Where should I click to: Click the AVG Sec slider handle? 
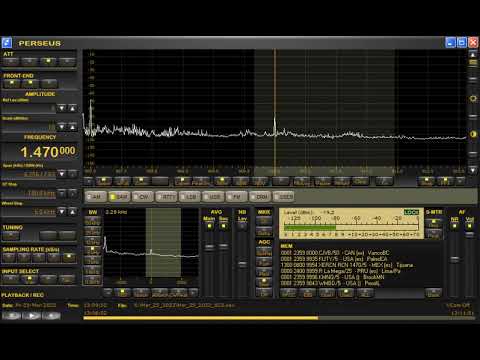(223, 246)
